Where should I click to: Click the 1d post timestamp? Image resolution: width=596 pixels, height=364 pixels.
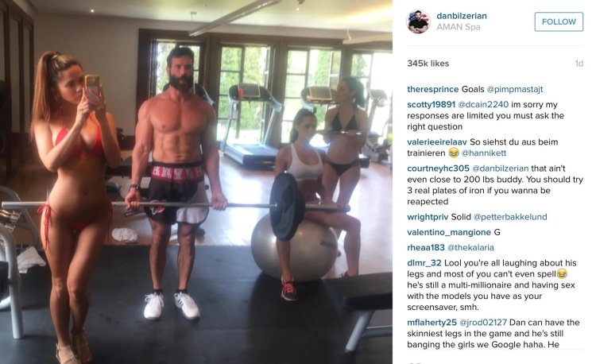click(x=579, y=64)
